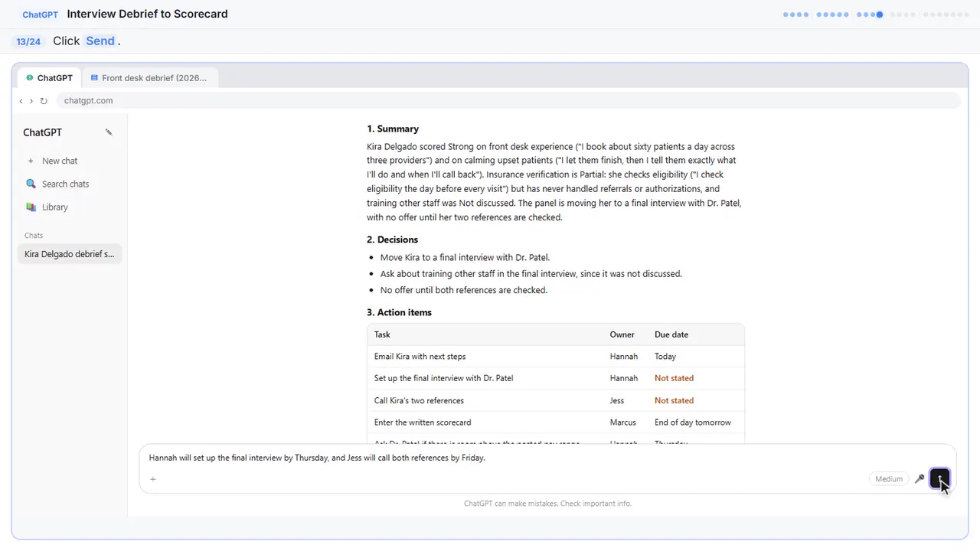Open the Kira Delgado debrief chat

pos(69,254)
